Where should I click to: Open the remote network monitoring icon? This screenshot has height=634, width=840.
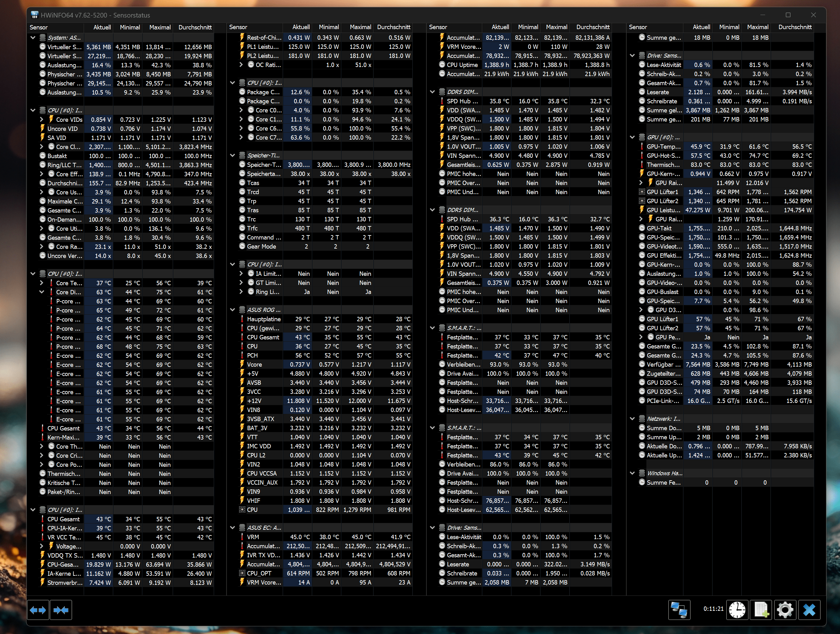(679, 610)
